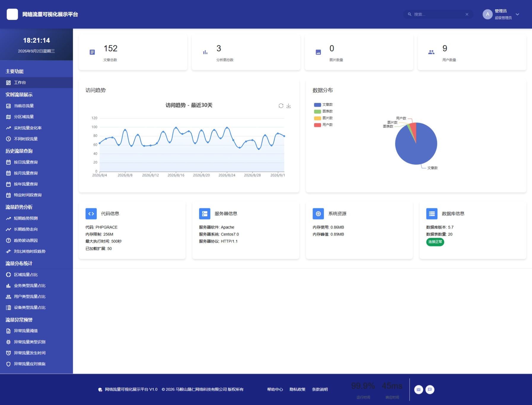This screenshot has height=405, width=532.
Task: Toggle 文章数 legend in pie chart
Action: pyautogui.click(x=323, y=105)
